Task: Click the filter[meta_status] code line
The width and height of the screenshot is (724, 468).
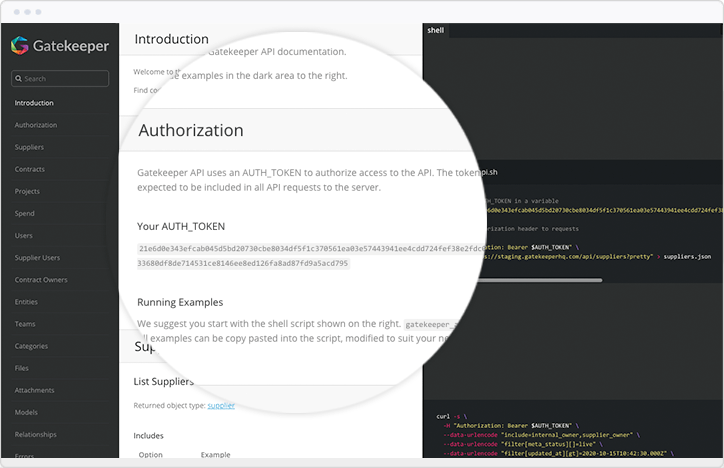Action: 522,444
